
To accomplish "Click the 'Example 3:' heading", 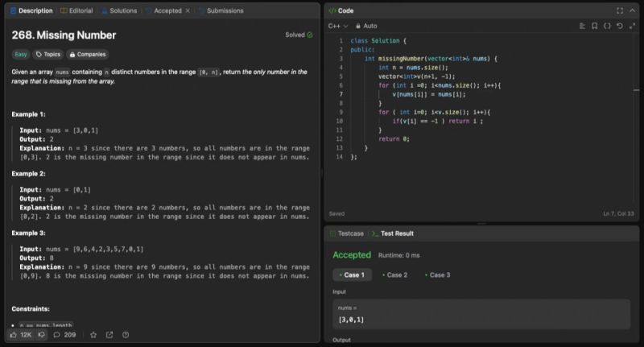I will point(28,233).
